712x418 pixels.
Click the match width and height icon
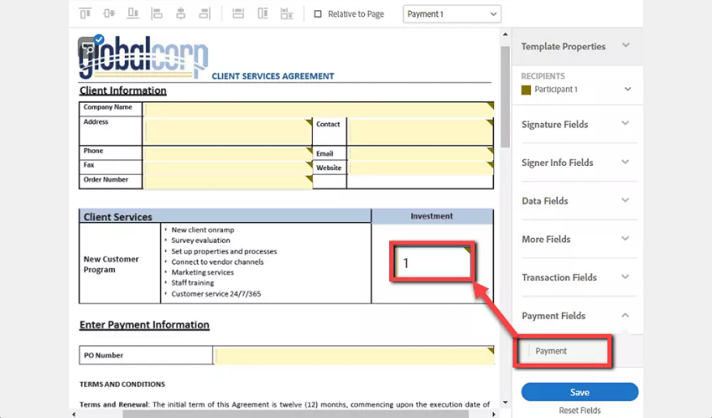pos(286,14)
